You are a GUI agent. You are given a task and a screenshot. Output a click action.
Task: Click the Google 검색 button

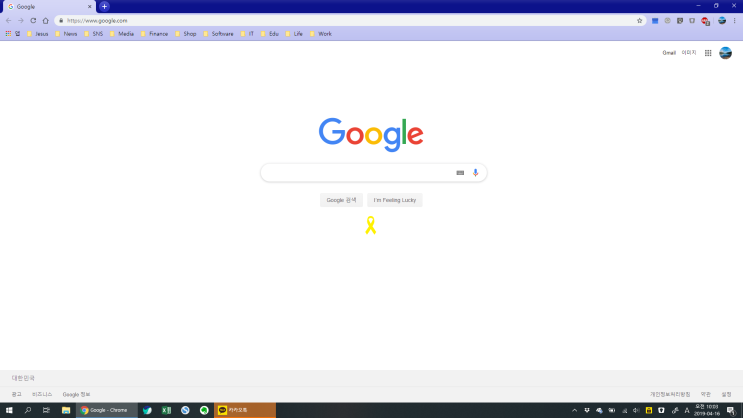click(341, 200)
